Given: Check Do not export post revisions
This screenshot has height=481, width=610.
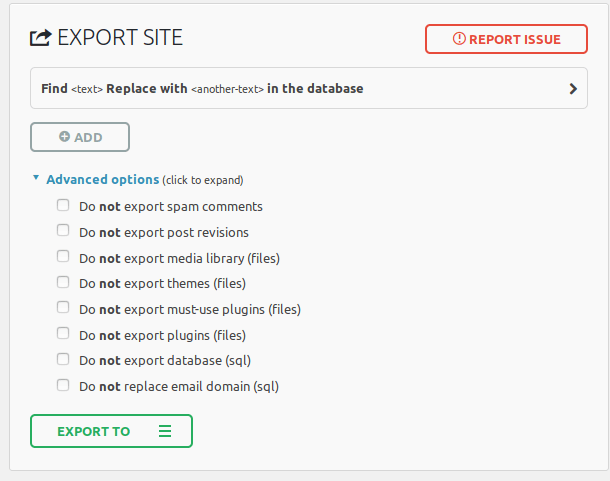Looking at the screenshot, I should pos(63,230).
